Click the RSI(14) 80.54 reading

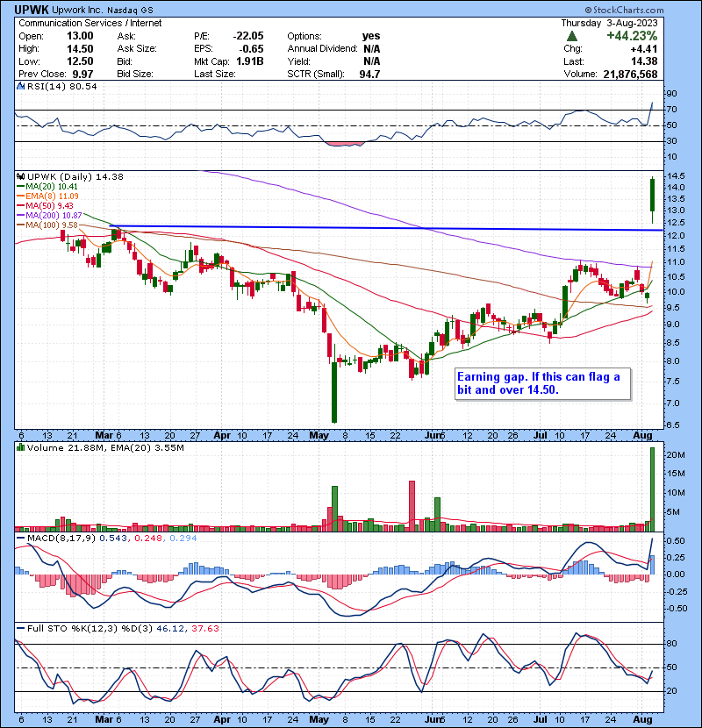[61, 86]
